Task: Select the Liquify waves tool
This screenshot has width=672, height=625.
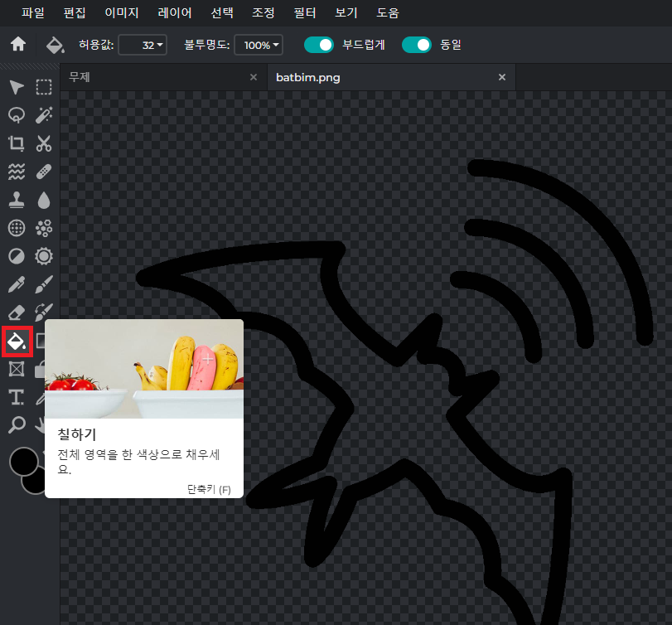Action: (17, 172)
